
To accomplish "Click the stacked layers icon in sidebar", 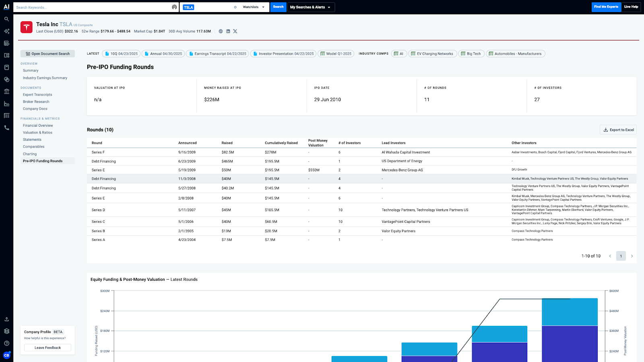I will (x=6, y=331).
